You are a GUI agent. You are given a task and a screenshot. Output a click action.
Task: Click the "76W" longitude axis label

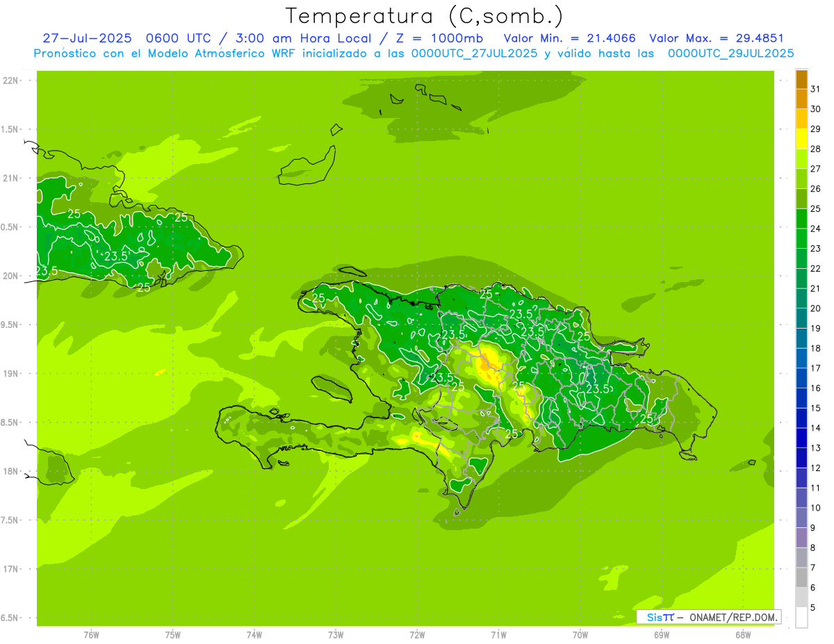point(91,635)
